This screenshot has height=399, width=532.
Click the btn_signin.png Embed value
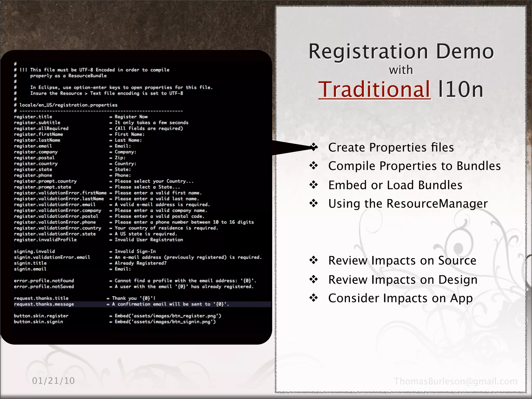[165, 322]
